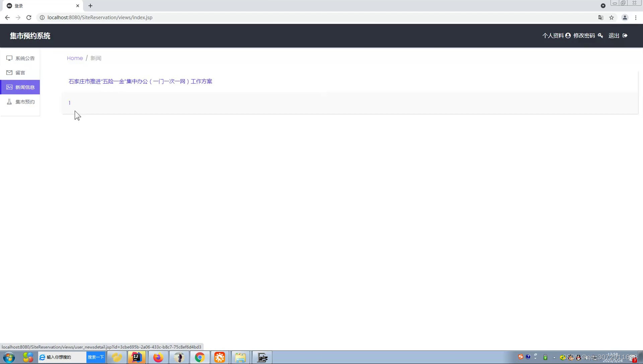Click the flask icon beside 集市预约
This screenshot has height=364, width=643.
tap(9, 102)
